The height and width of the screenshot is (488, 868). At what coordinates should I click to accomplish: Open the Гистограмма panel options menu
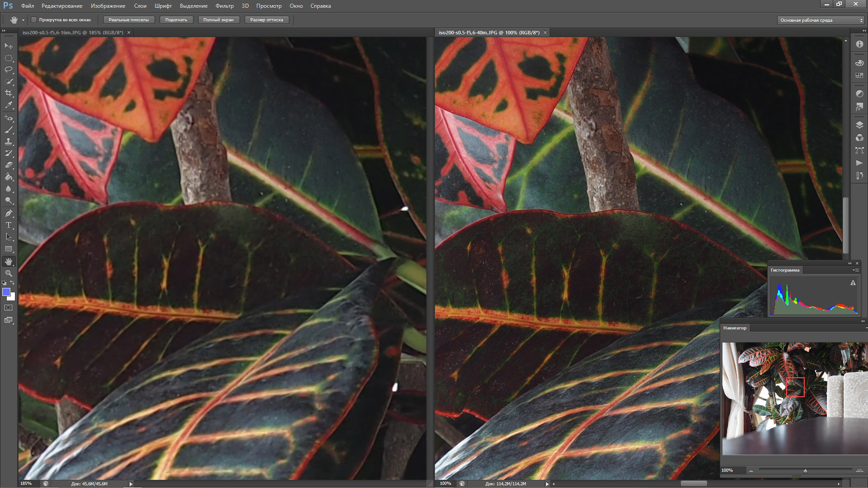click(856, 270)
